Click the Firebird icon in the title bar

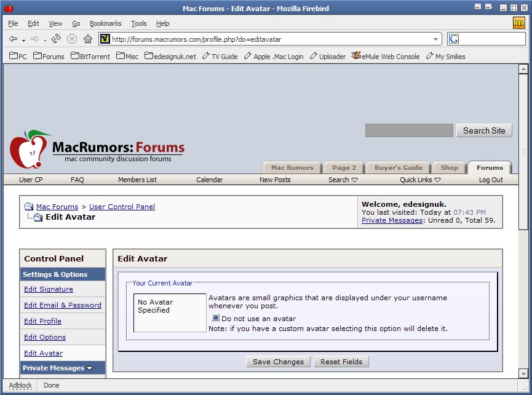[x=9, y=8]
